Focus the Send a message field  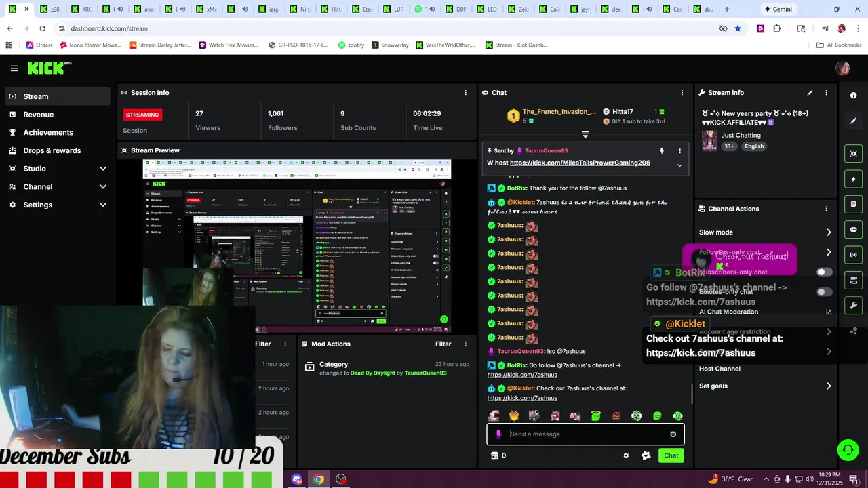(x=585, y=434)
